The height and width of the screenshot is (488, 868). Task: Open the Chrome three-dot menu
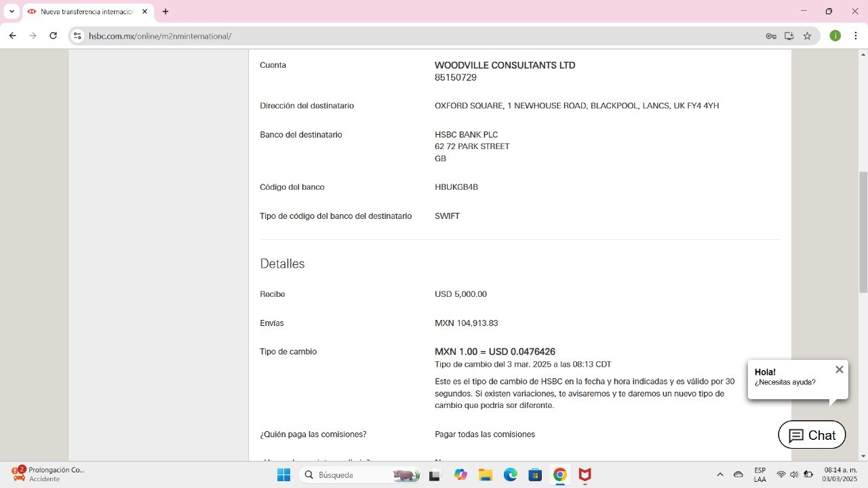(x=856, y=36)
